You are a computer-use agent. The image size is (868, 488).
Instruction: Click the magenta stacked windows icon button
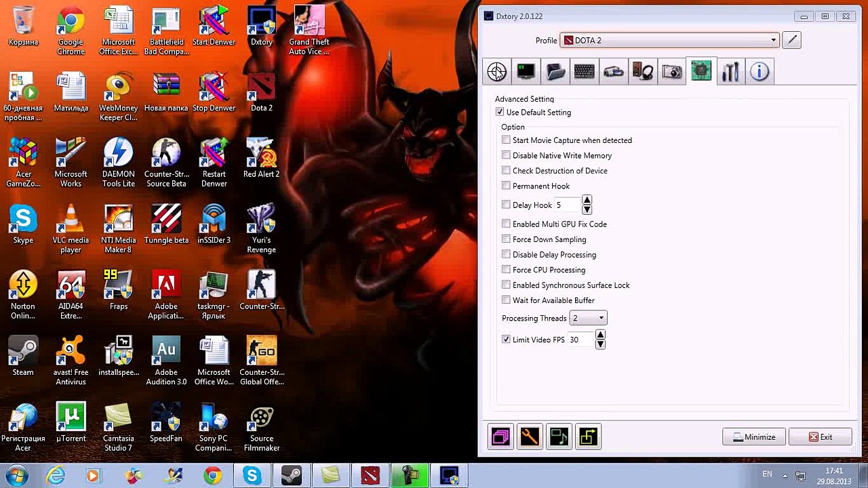(500, 437)
